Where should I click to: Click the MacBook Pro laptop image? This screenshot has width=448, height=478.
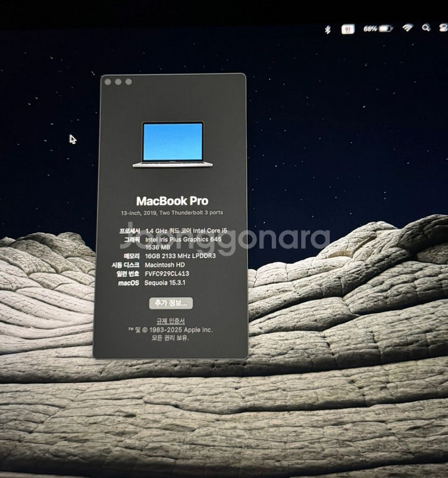[x=173, y=145]
